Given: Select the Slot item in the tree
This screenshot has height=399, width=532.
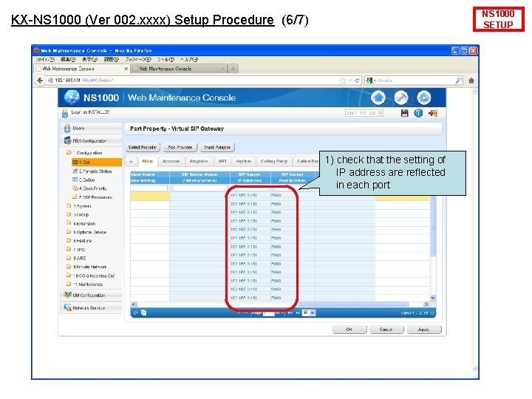Looking at the screenshot, I should [96, 162].
